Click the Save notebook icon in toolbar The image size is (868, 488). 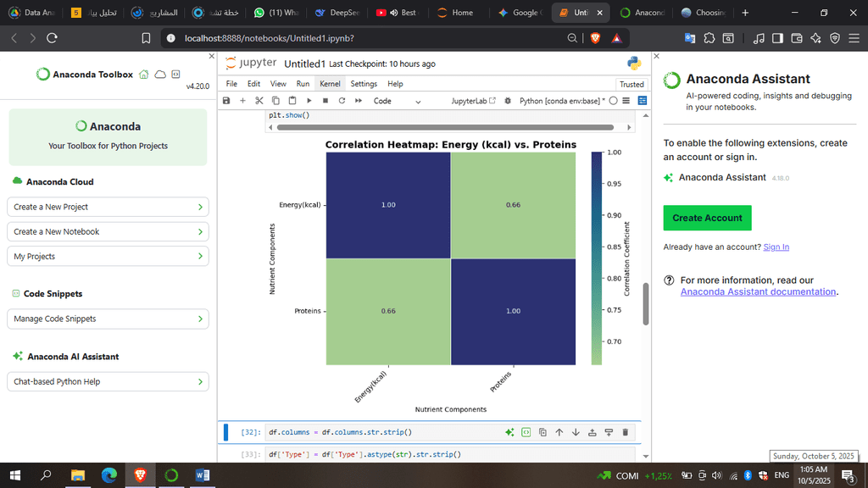(x=226, y=101)
